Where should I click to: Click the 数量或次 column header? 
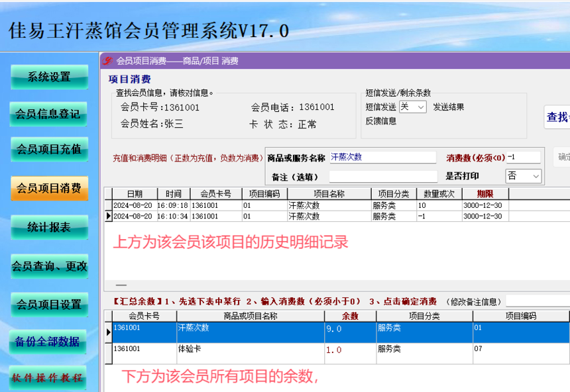point(439,194)
